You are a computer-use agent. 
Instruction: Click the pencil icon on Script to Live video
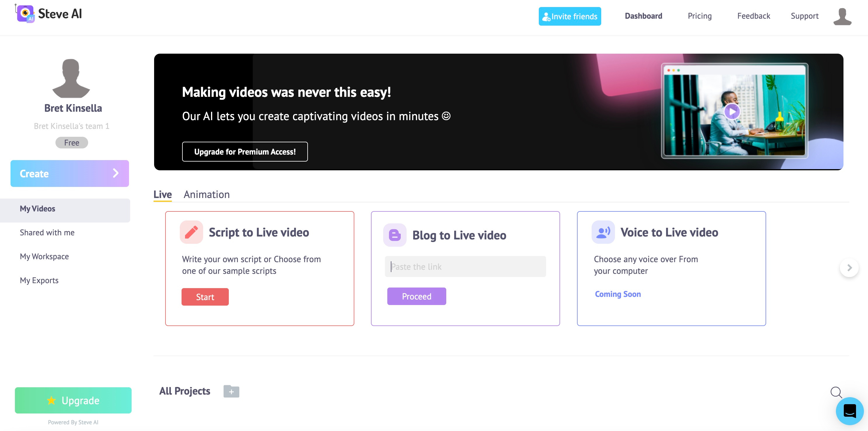tap(191, 232)
